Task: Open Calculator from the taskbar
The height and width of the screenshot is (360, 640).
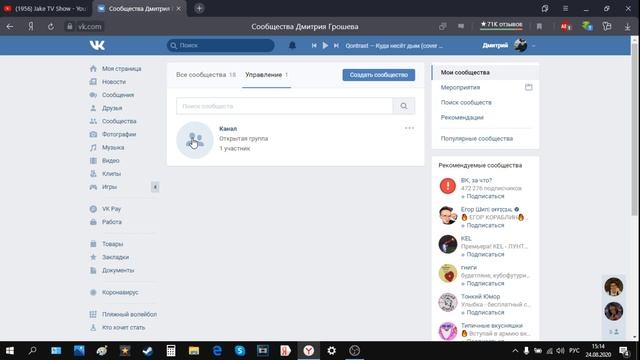Action: (x=171, y=351)
